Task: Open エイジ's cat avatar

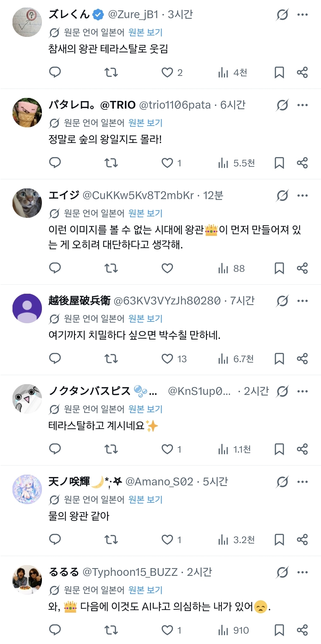Action: click(x=27, y=203)
